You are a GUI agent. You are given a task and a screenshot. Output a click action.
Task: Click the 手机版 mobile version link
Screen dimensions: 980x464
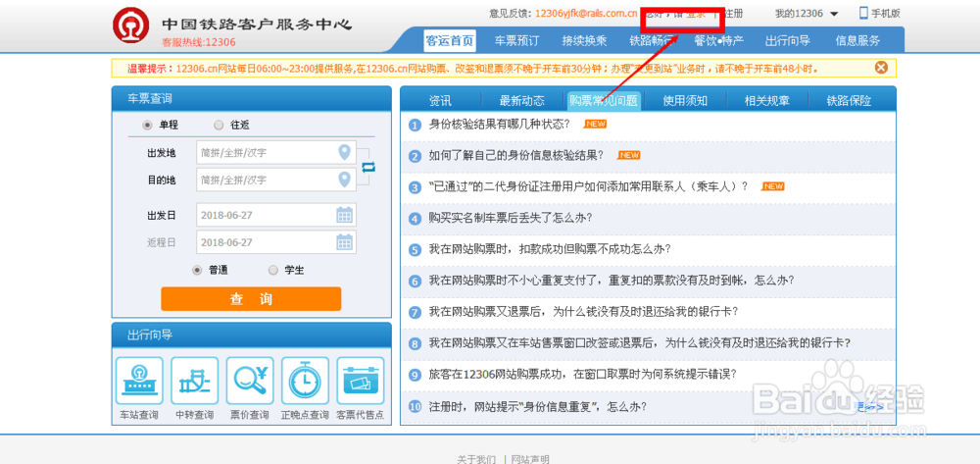click(886, 13)
